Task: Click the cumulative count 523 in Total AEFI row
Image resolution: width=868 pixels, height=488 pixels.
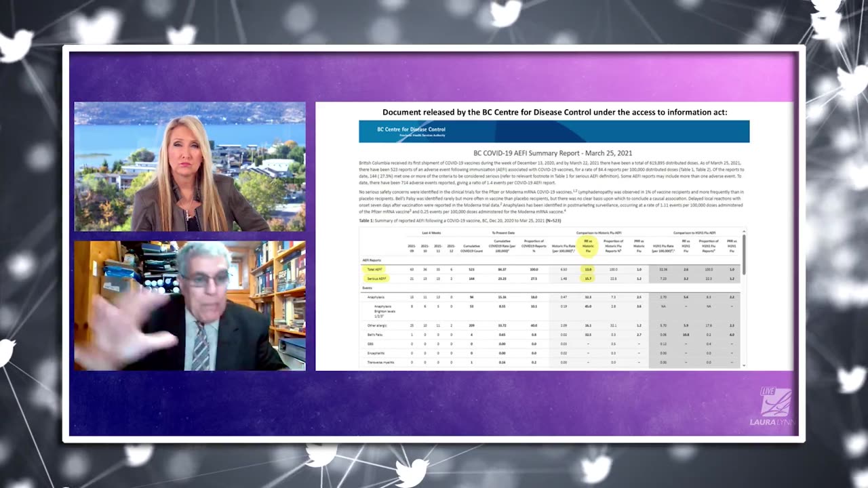Action: (471, 270)
